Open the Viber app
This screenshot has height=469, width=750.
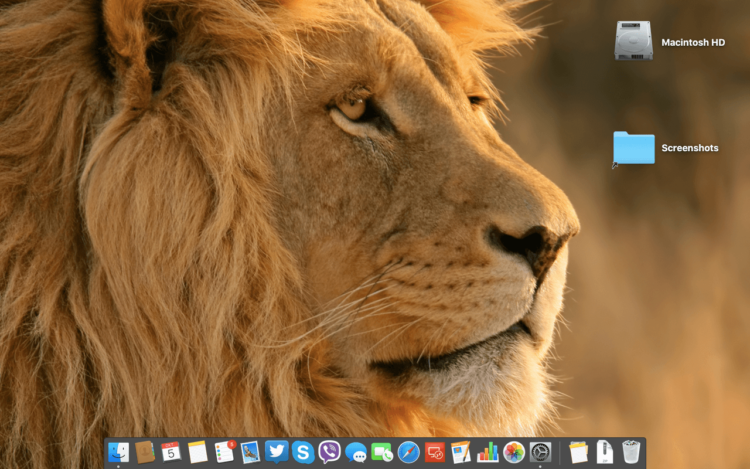(x=330, y=452)
